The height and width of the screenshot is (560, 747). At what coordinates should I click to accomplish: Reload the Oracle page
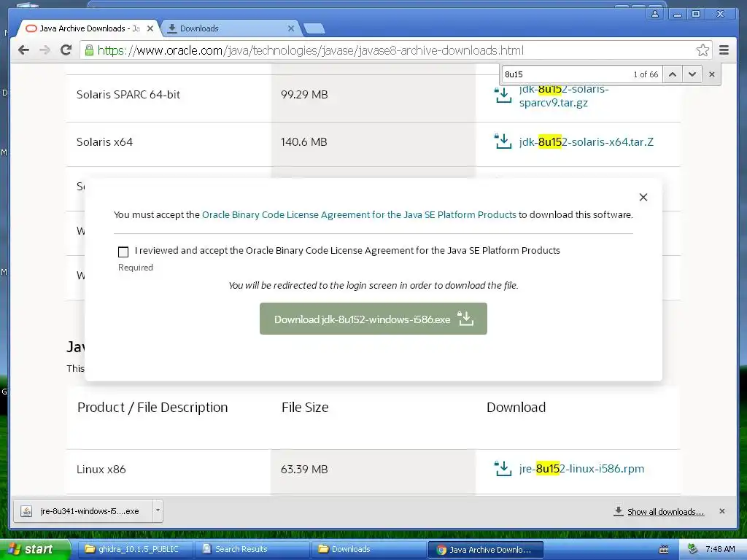[x=66, y=50]
